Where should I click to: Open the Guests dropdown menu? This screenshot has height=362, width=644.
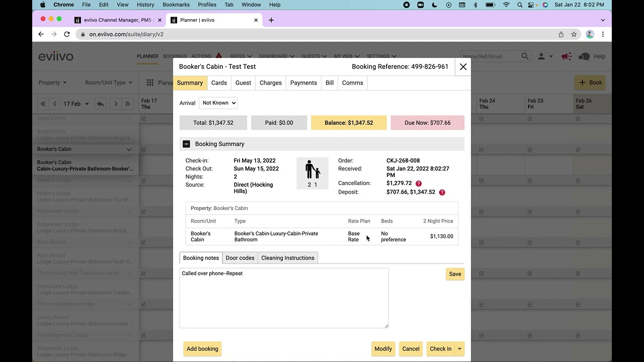click(314, 56)
